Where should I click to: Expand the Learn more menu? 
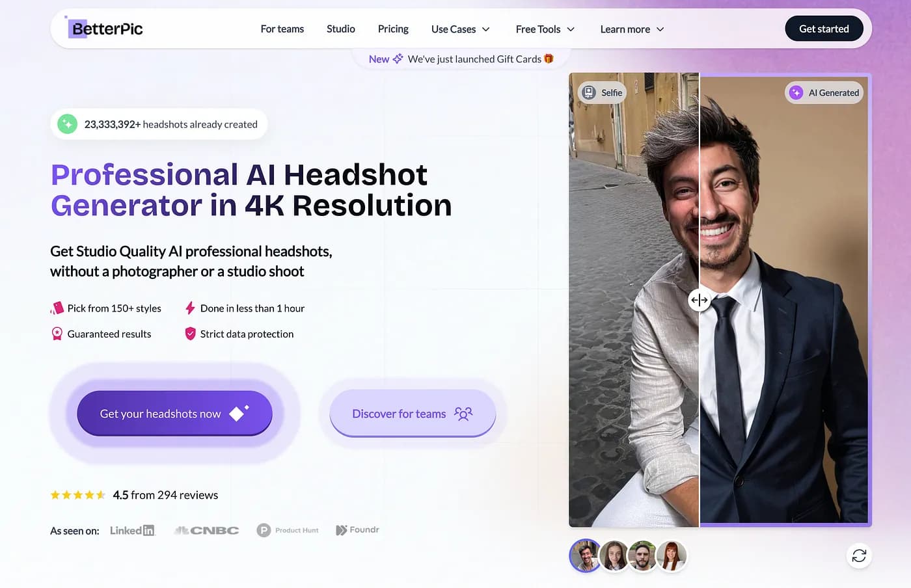(x=631, y=29)
